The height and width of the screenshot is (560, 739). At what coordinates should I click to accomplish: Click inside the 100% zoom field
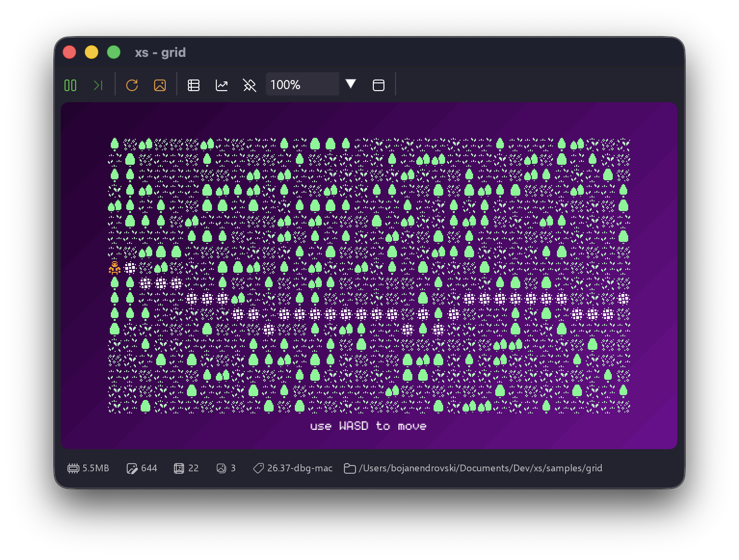click(x=302, y=84)
